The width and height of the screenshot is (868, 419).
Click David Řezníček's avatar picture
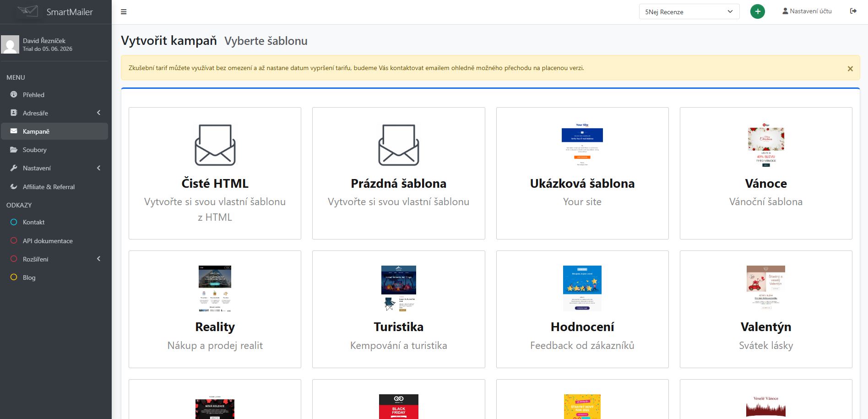pyautogui.click(x=10, y=44)
